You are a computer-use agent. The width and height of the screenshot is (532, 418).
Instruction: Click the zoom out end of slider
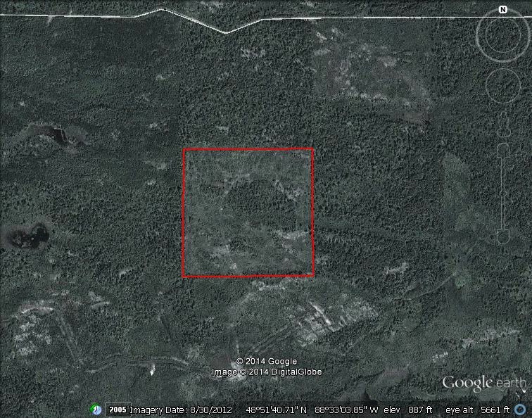tap(503, 236)
